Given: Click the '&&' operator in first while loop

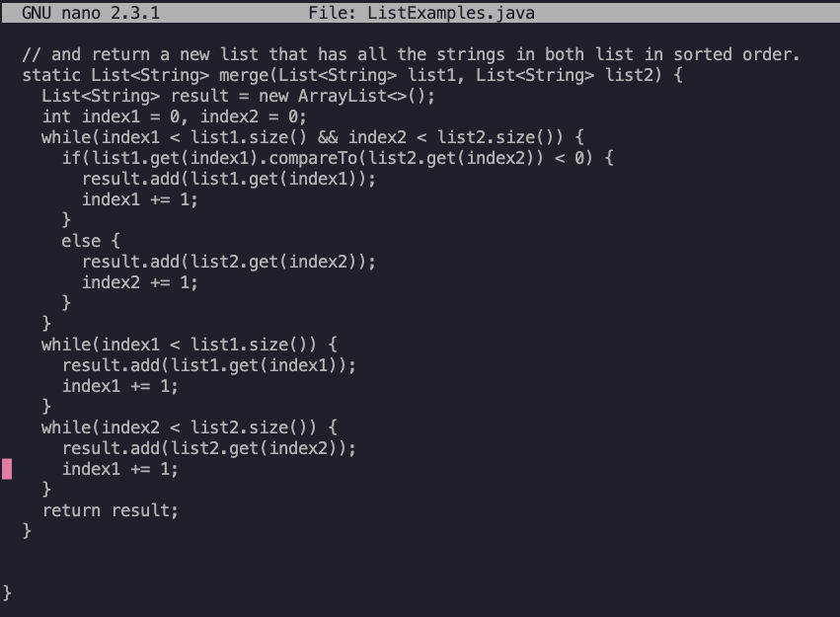Looking at the screenshot, I should [x=328, y=137].
